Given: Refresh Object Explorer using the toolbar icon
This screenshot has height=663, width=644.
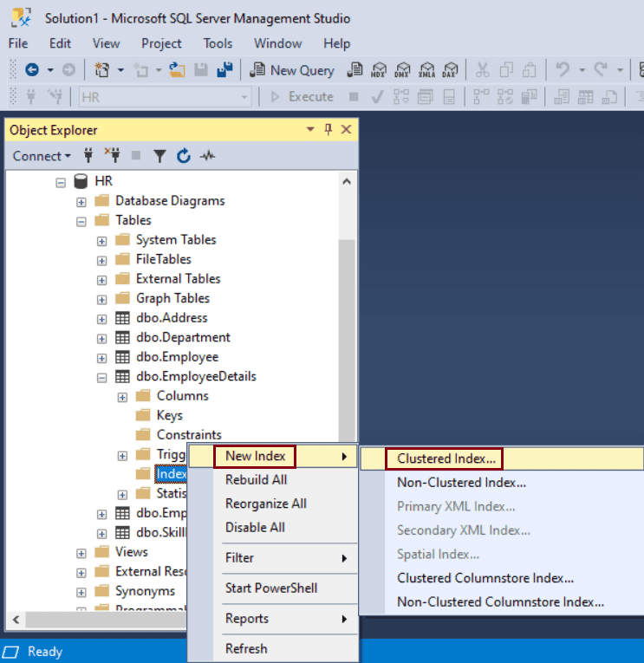Looking at the screenshot, I should coord(183,156).
